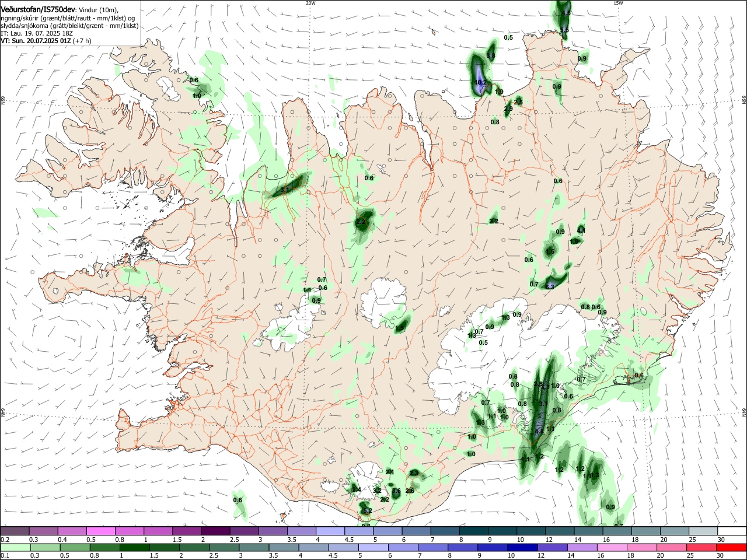Select the 3.8 value above the 10.2 cell
747x560 pixels.
491,56
